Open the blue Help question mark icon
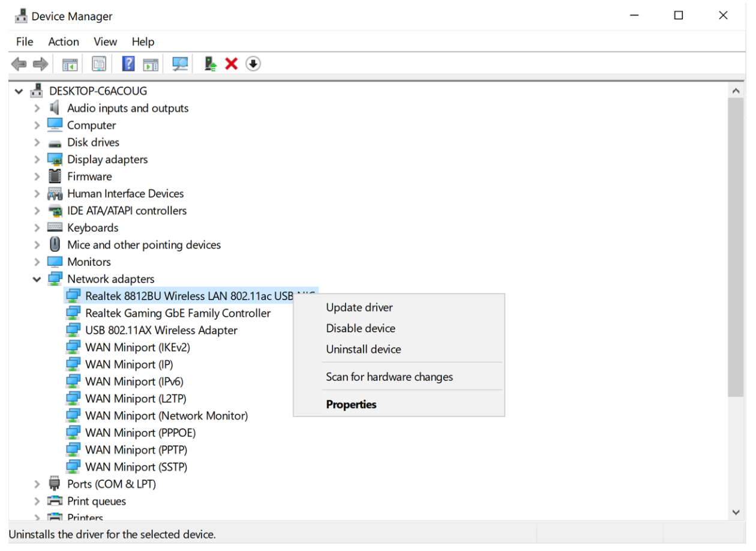 point(128,64)
